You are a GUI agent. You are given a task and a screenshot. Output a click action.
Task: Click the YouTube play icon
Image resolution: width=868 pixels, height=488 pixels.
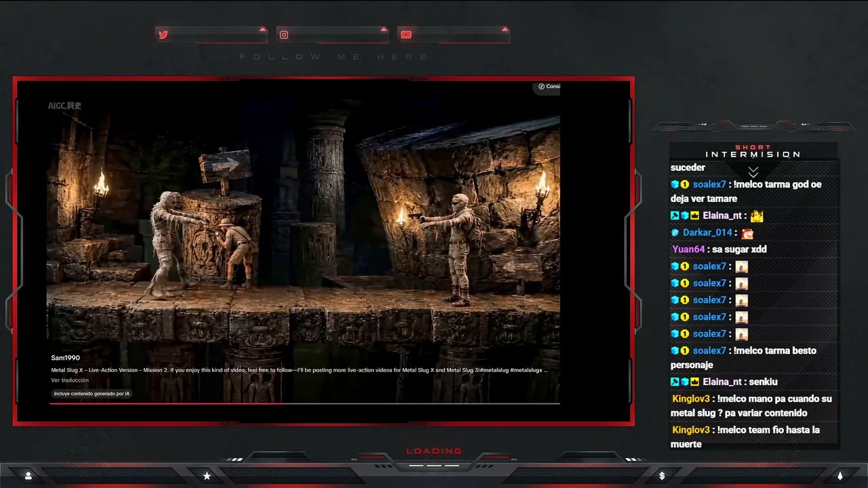(x=406, y=35)
